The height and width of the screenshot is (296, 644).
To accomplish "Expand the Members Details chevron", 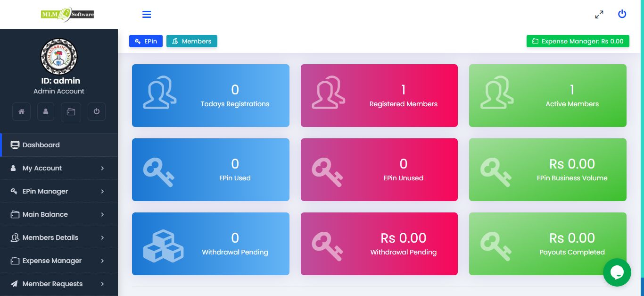I will [102, 237].
